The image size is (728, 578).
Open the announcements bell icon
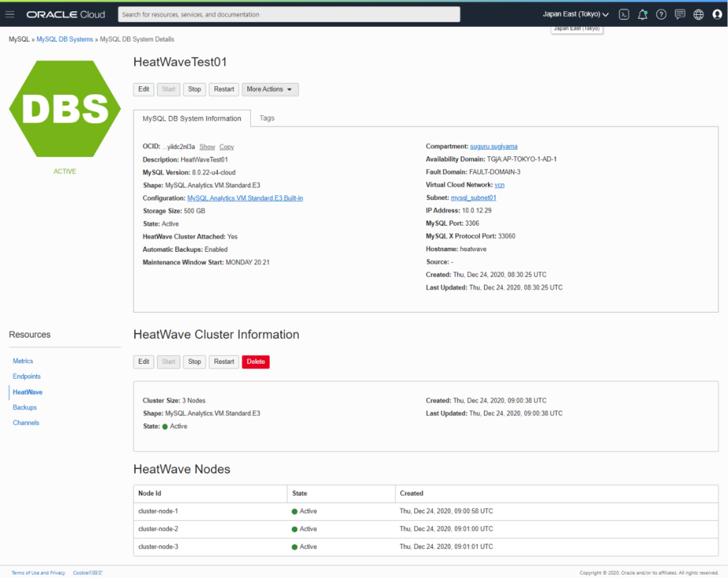tap(642, 14)
